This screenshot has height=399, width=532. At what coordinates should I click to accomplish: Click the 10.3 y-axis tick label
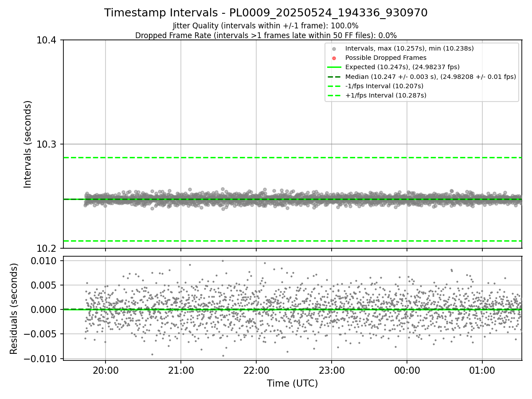tap(47, 145)
